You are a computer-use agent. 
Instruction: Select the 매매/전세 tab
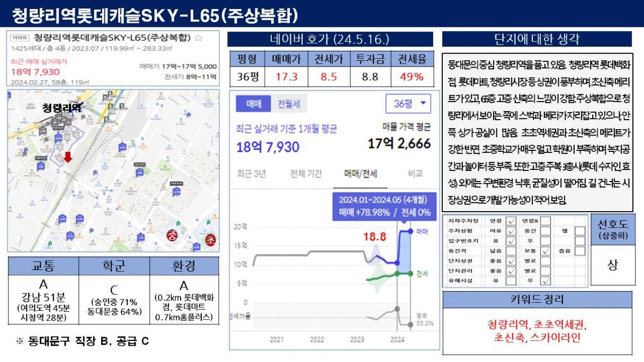pyautogui.click(x=360, y=174)
